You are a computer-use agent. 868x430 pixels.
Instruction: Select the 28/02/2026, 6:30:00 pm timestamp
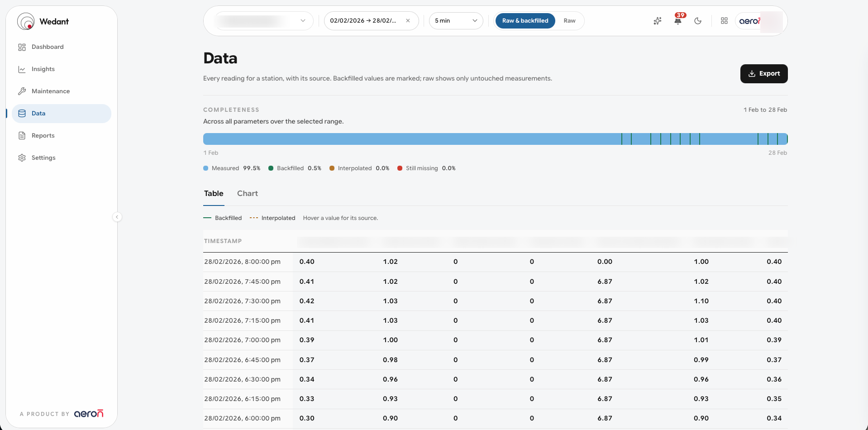(242, 379)
